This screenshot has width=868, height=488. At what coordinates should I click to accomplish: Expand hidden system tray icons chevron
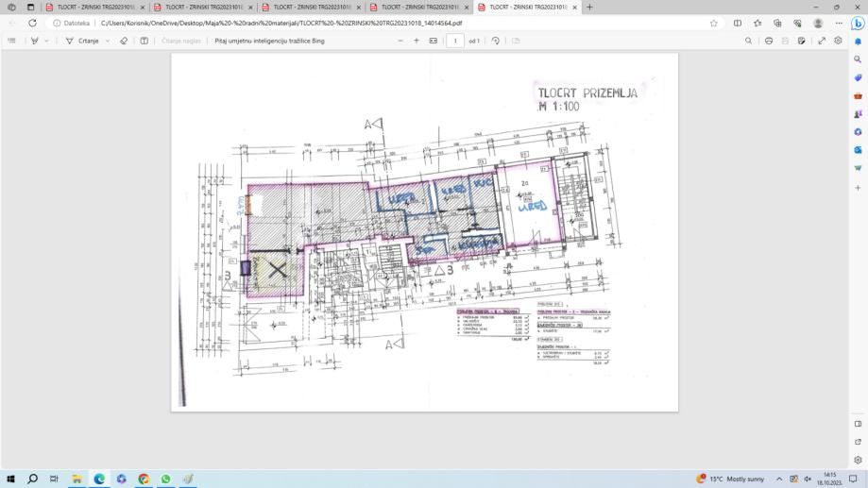click(x=779, y=479)
